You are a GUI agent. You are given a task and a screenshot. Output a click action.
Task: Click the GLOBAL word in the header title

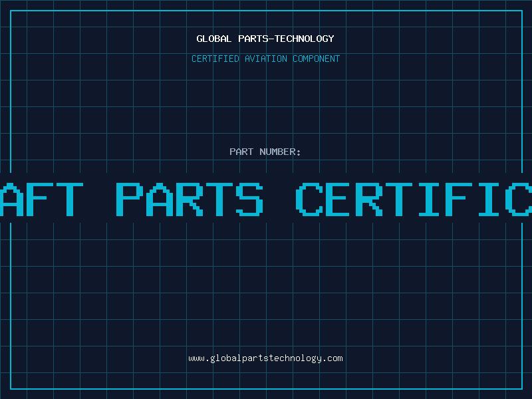pyautogui.click(x=213, y=39)
